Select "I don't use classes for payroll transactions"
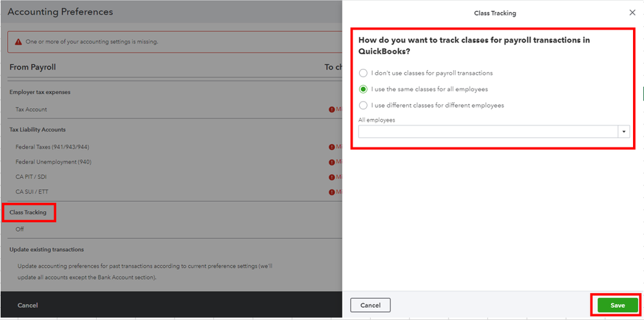This screenshot has width=644, height=320. [363, 73]
